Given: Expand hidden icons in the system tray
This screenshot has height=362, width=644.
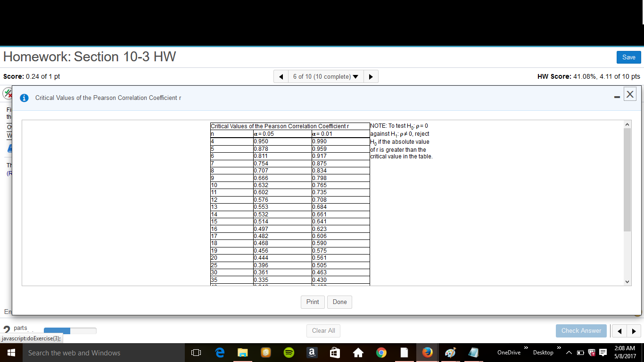Looking at the screenshot, I should click(x=569, y=352).
